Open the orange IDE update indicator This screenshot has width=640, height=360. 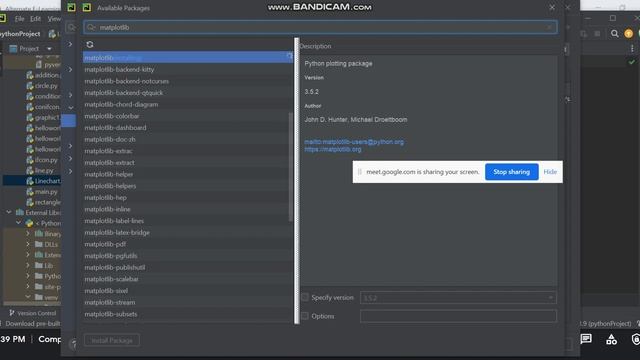pyautogui.click(x=629, y=34)
